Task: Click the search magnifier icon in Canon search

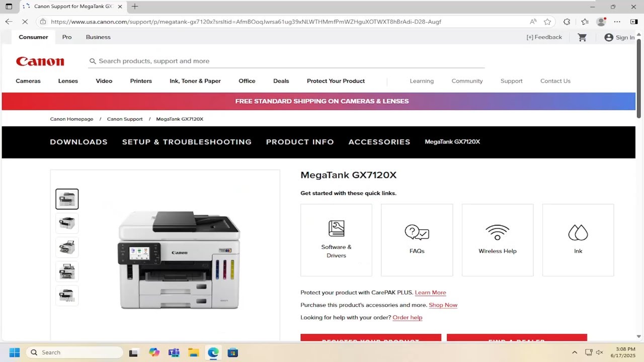Action: pos(93,61)
